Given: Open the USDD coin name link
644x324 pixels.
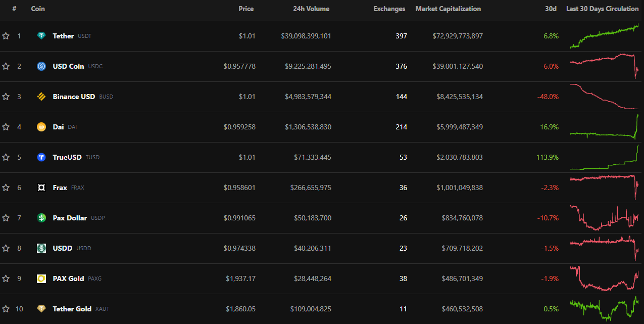Looking at the screenshot, I should click(x=63, y=248).
